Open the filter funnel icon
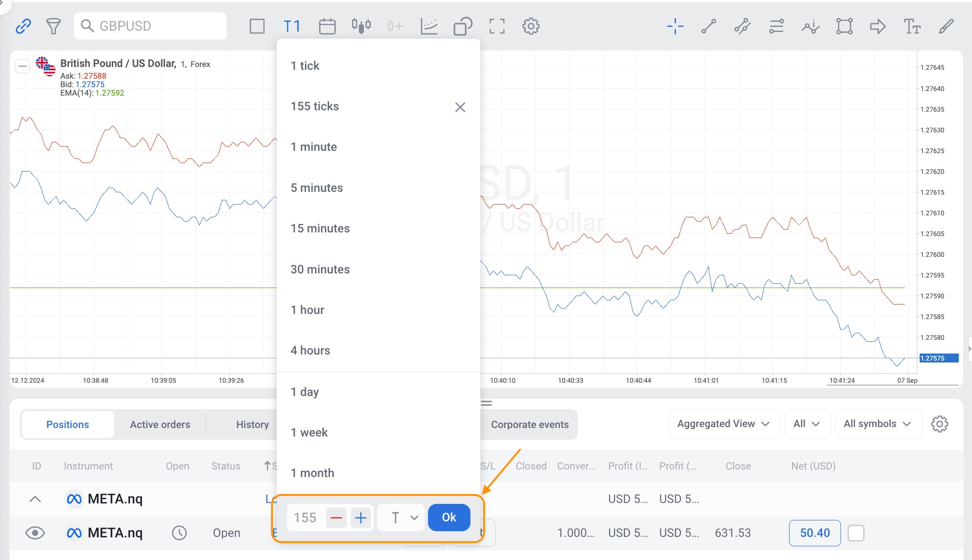 [x=53, y=26]
